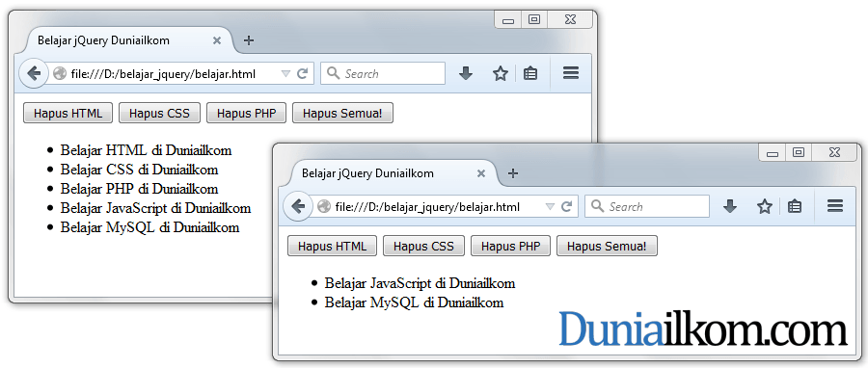Open a new tab in front window
Image resolution: width=868 pixels, height=368 pixels.
click(513, 173)
